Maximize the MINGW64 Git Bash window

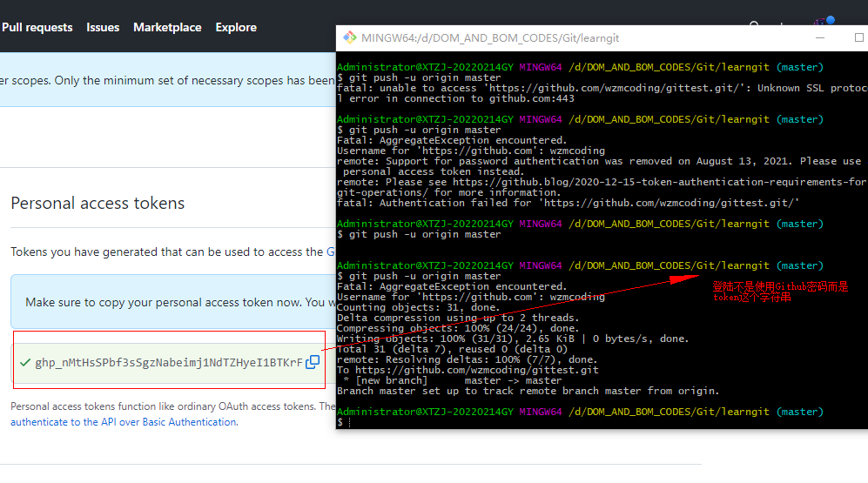coord(858,37)
